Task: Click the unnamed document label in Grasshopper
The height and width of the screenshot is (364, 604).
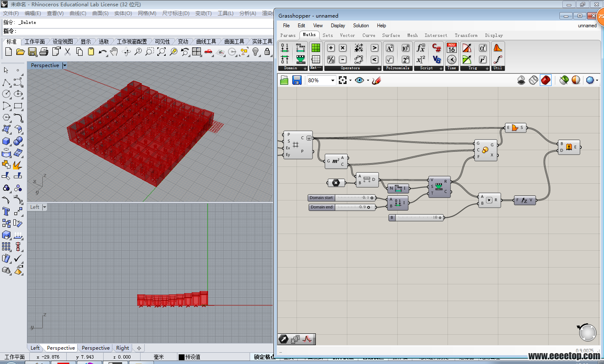Action: (587, 26)
